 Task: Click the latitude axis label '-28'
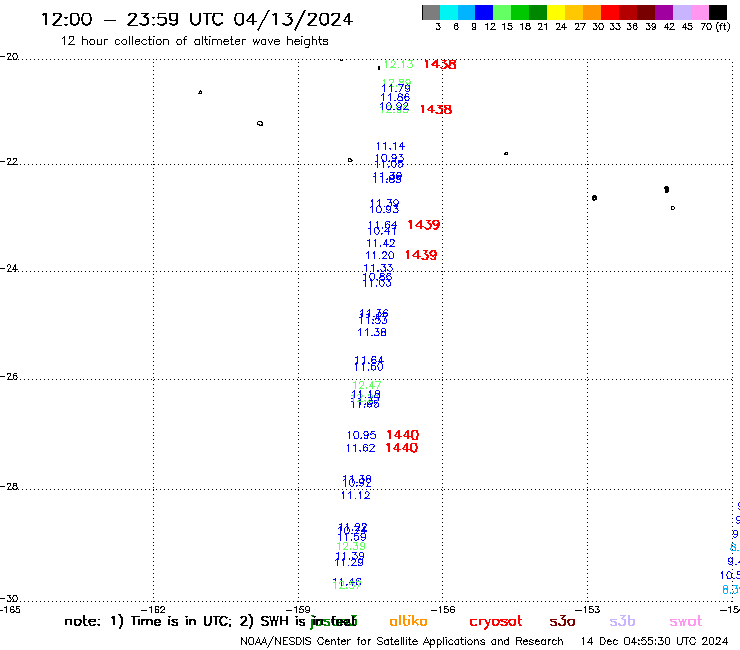(9, 486)
